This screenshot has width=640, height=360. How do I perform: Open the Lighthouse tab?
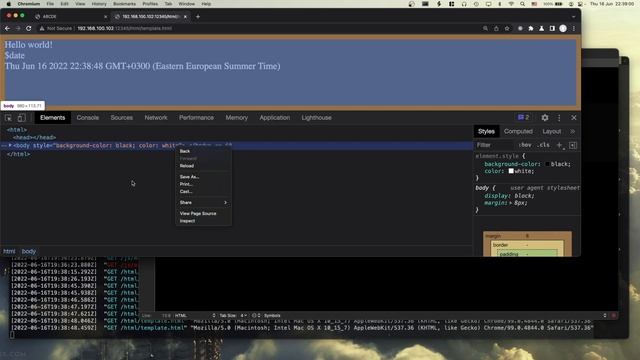point(316,118)
